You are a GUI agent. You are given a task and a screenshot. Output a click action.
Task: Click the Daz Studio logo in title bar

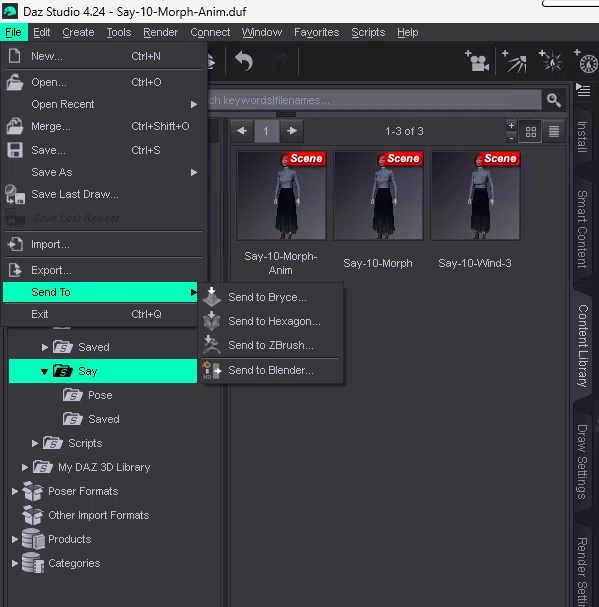10,11
